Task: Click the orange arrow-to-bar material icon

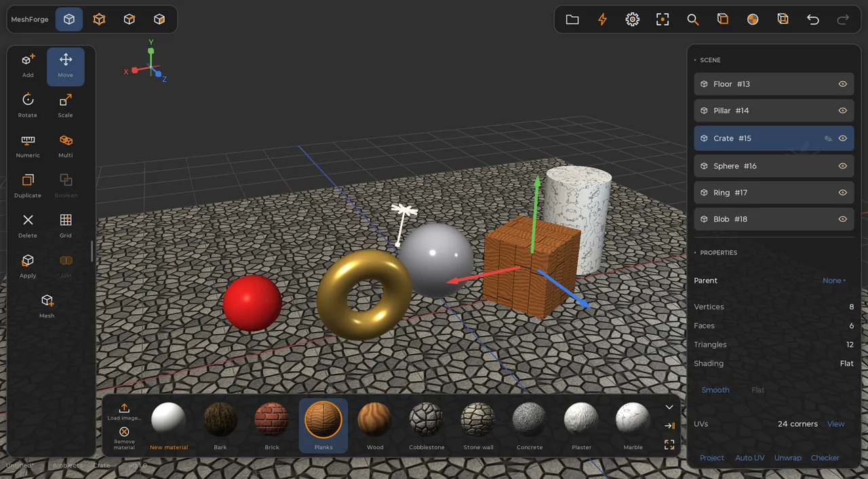Action: (x=669, y=425)
